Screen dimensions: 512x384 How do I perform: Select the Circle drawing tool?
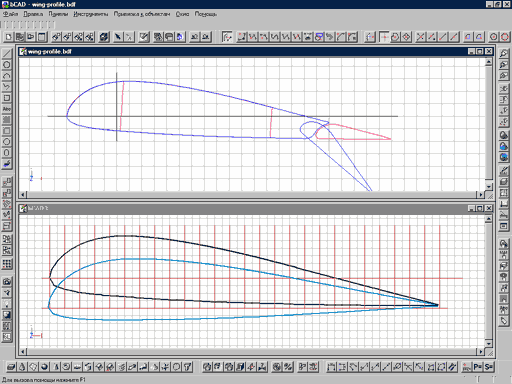(7, 65)
